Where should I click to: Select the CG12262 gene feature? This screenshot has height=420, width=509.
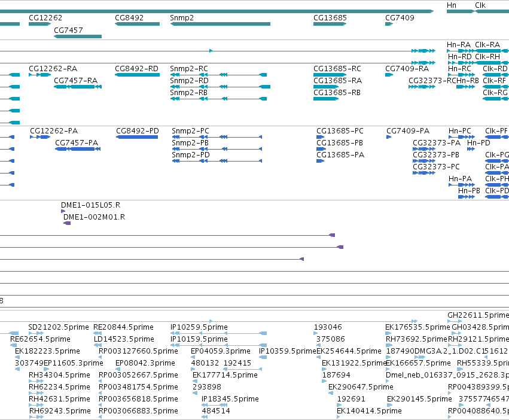(x=39, y=24)
